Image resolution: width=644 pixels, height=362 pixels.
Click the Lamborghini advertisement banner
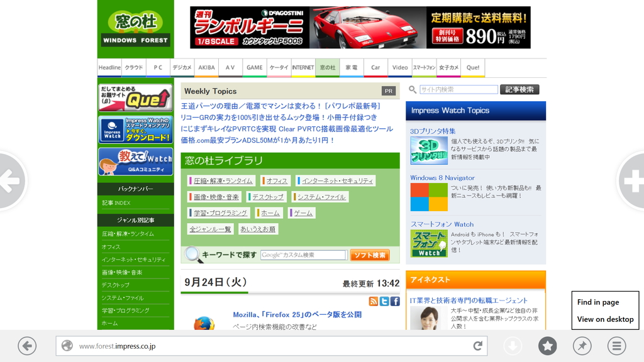pos(360,28)
